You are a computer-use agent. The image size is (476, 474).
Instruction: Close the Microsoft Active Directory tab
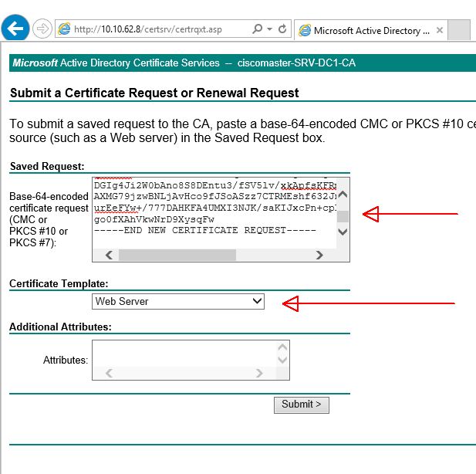(439, 30)
